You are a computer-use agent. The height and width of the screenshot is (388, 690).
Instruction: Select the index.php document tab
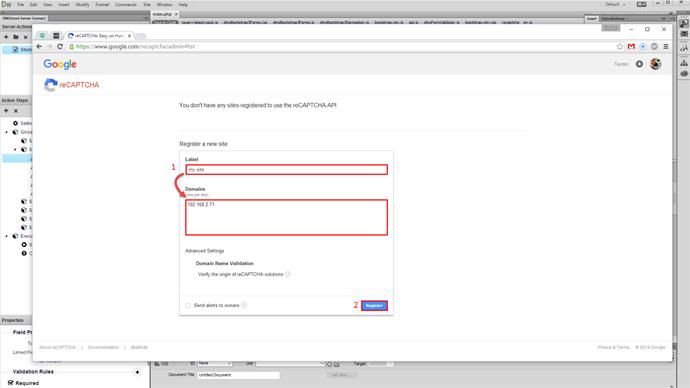162,14
